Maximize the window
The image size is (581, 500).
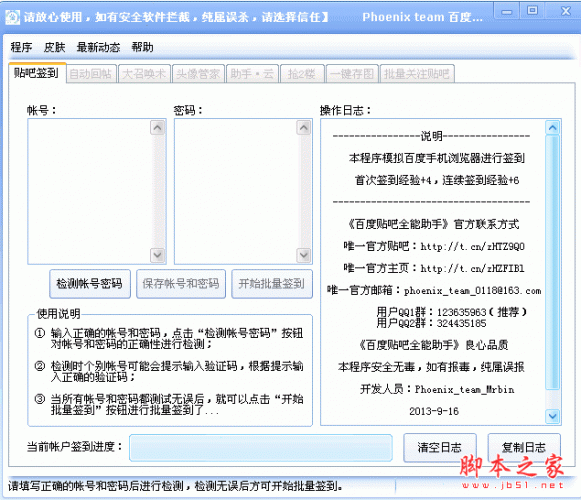point(532,10)
